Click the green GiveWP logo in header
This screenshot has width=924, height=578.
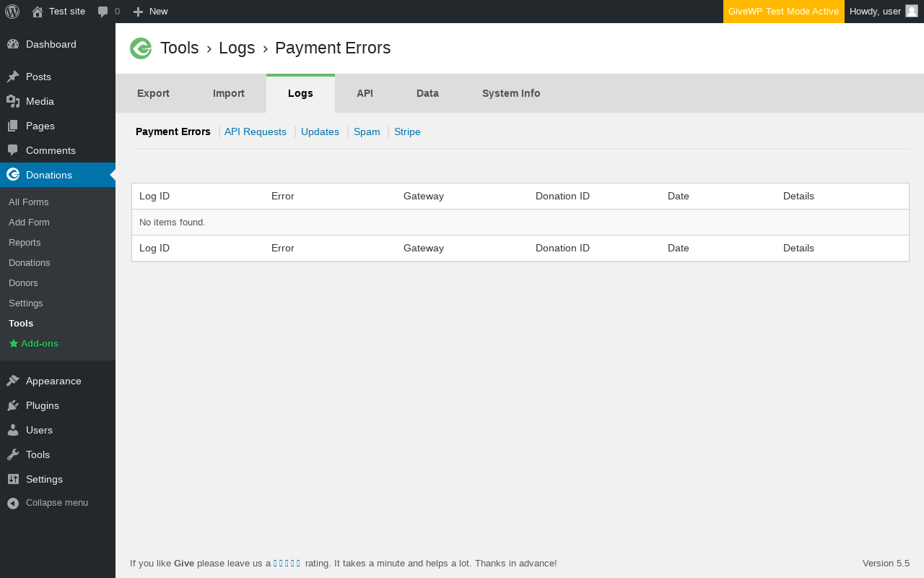tap(141, 48)
